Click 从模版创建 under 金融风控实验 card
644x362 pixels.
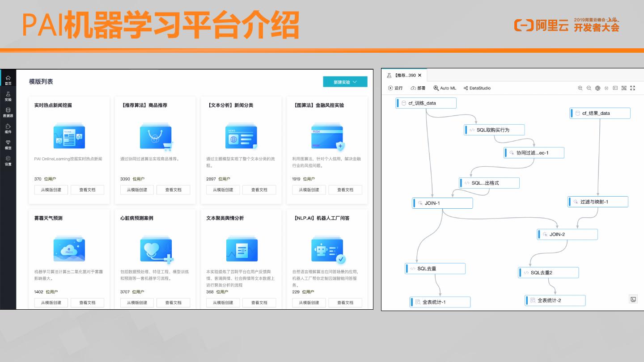[309, 190]
